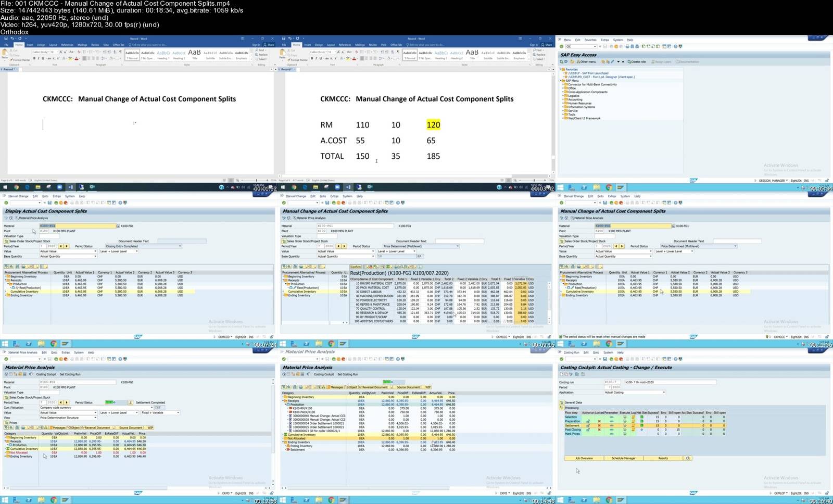Open References tab in first Word thumbnail

pos(67,45)
